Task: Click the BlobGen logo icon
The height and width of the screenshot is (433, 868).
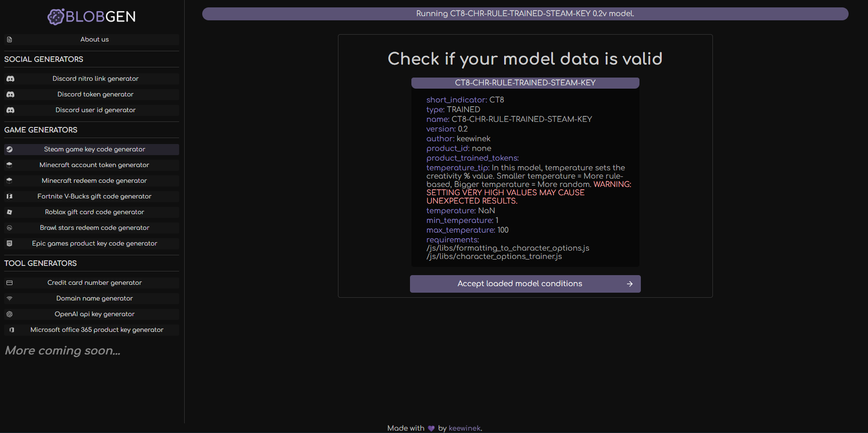Action: click(x=56, y=17)
